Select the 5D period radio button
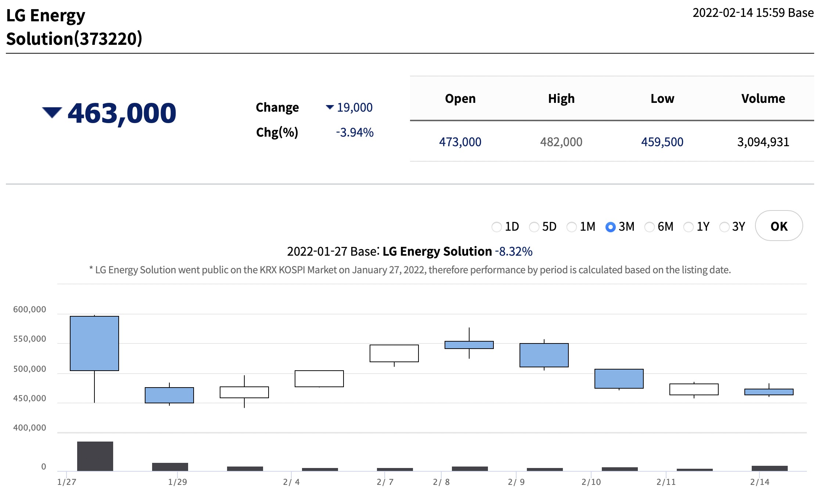Image resolution: width=823 pixels, height=504 pixels. 534,227
